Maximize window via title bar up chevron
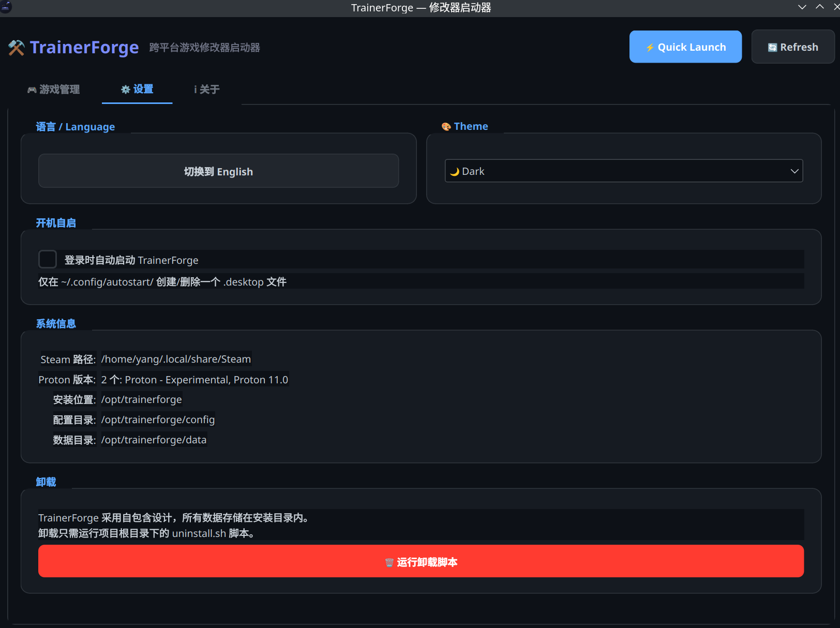The image size is (840, 628). [x=820, y=7]
